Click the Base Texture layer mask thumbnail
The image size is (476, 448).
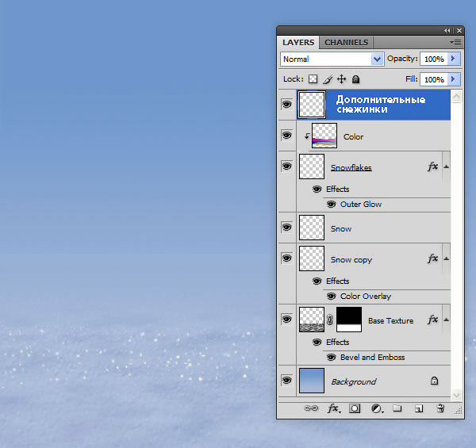pos(349,320)
